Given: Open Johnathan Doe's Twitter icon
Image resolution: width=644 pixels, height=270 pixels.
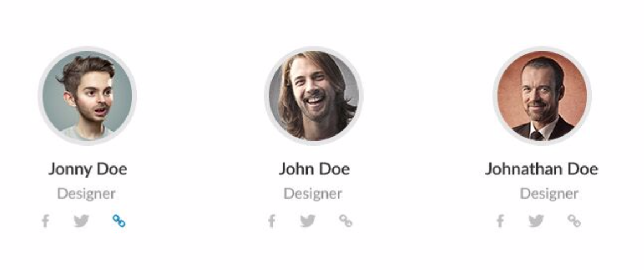Looking at the screenshot, I should coord(536,221).
